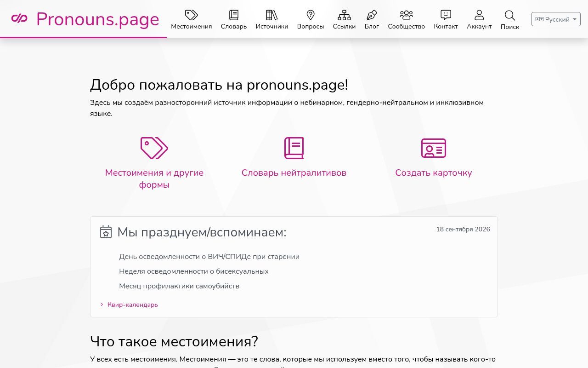This screenshot has height=368, width=588.
Task: Click the large ID card icon above Создать карточку
Action: click(434, 148)
